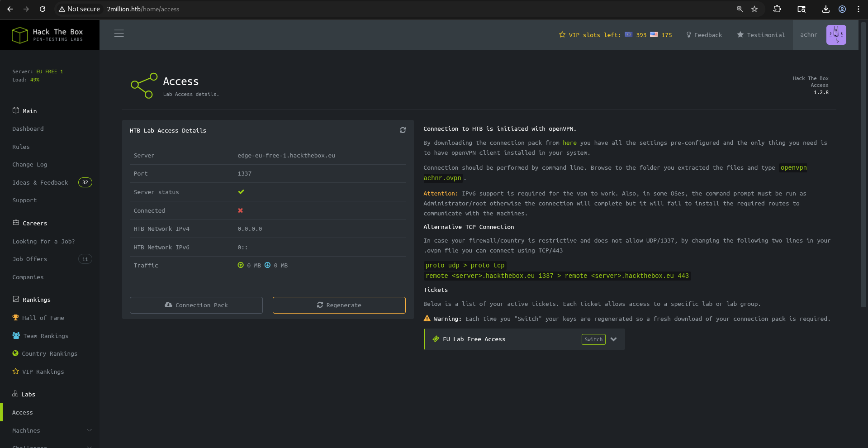868x448 pixels.
Task: Click the browser address bar URL
Action: coord(143,9)
